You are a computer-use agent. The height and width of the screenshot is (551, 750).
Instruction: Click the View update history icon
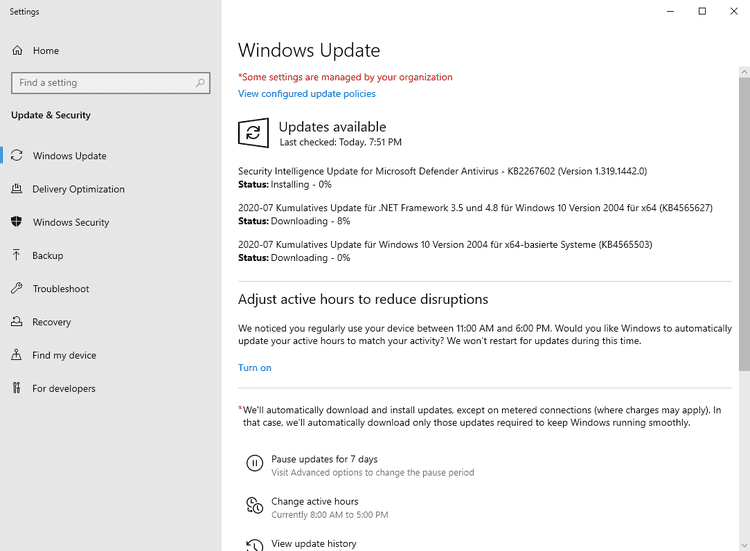[254, 545]
